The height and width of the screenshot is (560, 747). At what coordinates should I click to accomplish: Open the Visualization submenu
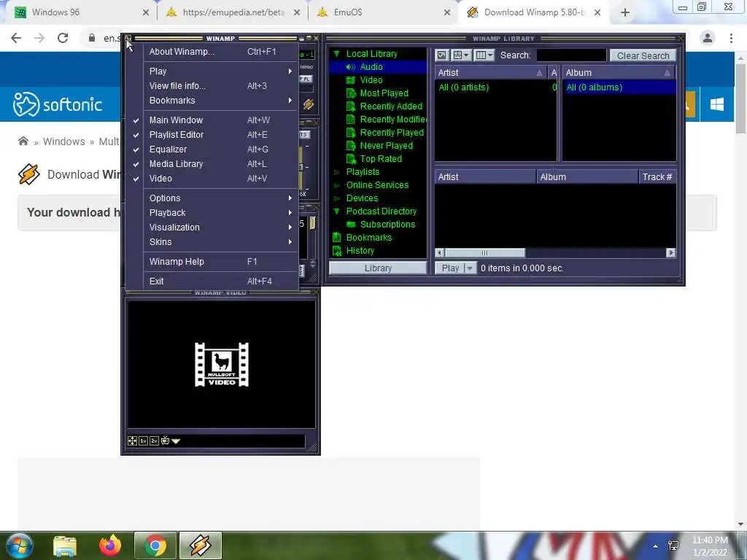(212, 227)
